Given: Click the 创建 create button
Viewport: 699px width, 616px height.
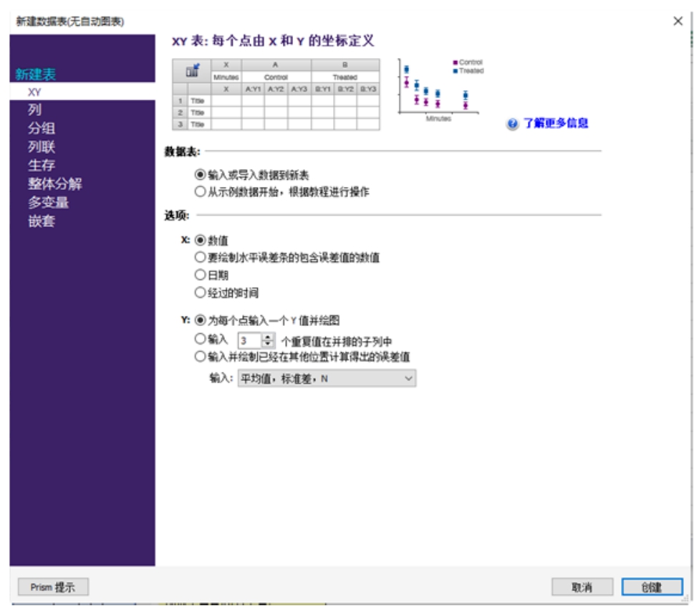Looking at the screenshot, I should pos(652,587).
